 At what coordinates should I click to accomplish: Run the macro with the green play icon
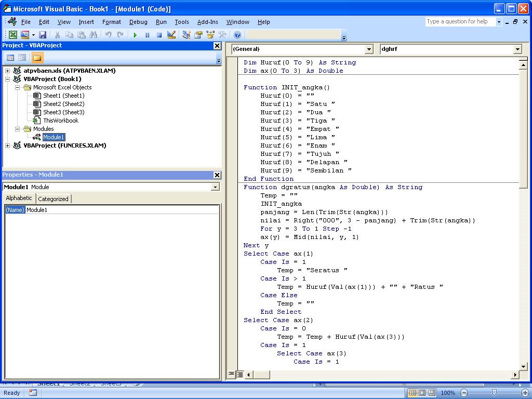135,35
